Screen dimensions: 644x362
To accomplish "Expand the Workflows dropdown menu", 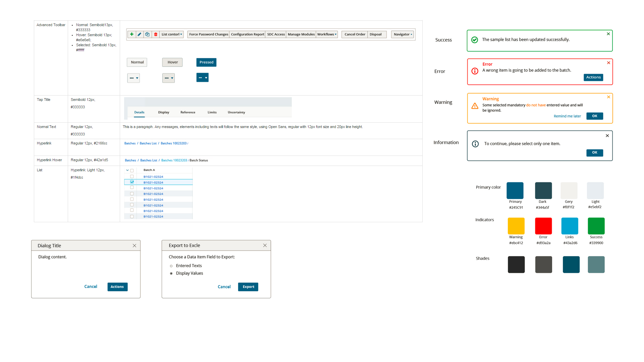I will (327, 34).
